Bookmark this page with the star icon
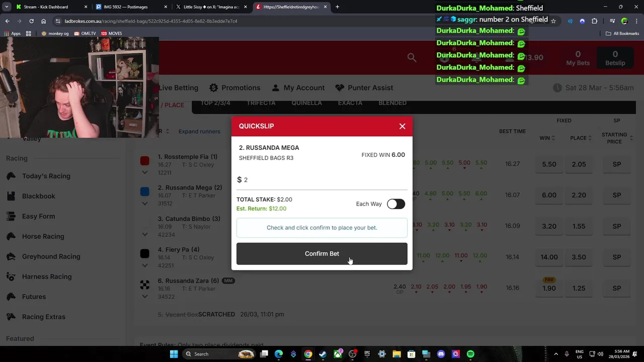Screen dimensions: 644x362 coord(553,21)
